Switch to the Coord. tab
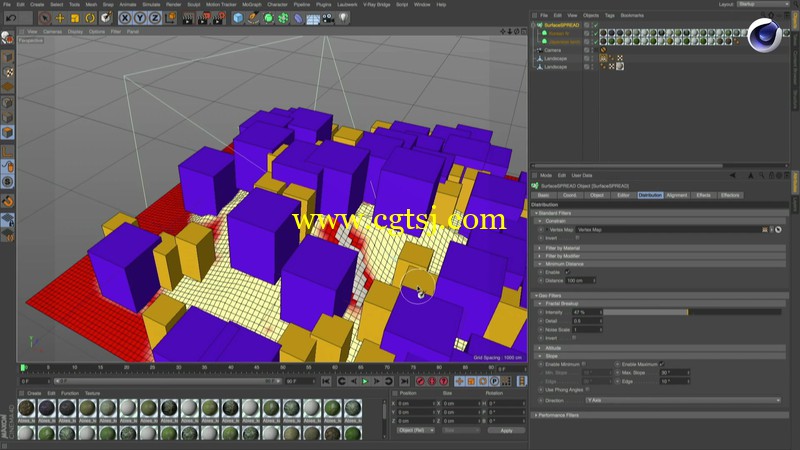Viewport: 800px width, 450px height. [570, 195]
